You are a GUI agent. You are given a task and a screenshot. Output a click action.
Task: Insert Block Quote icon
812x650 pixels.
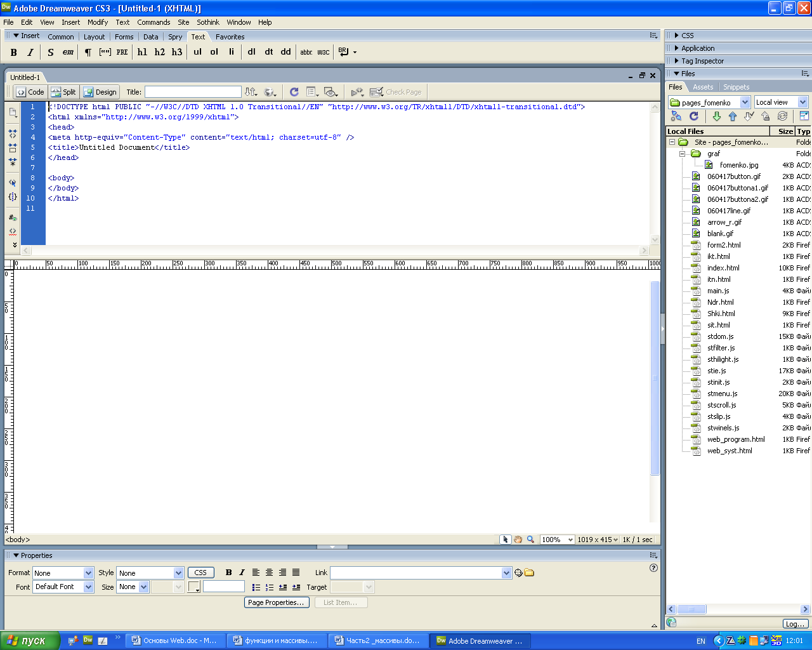coord(105,52)
